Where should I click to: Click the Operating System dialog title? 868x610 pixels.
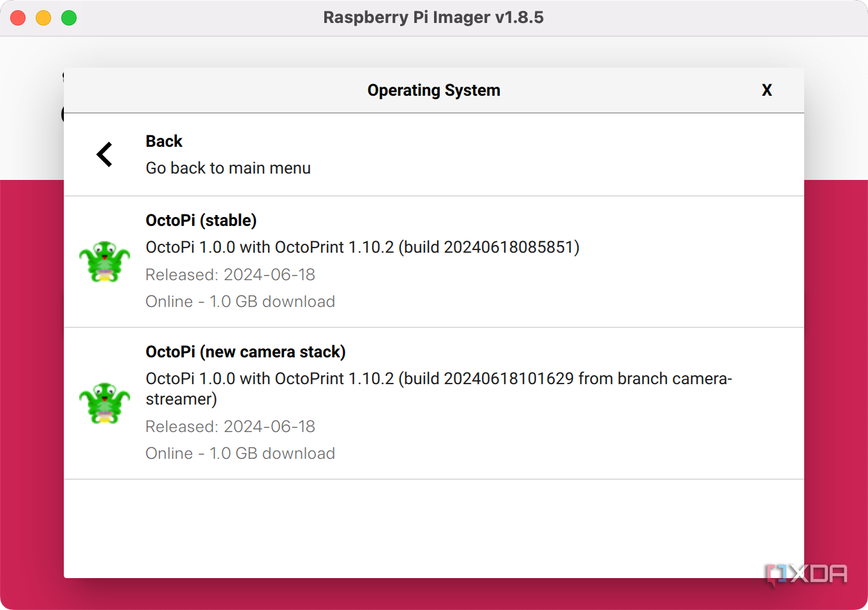click(x=433, y=90)
